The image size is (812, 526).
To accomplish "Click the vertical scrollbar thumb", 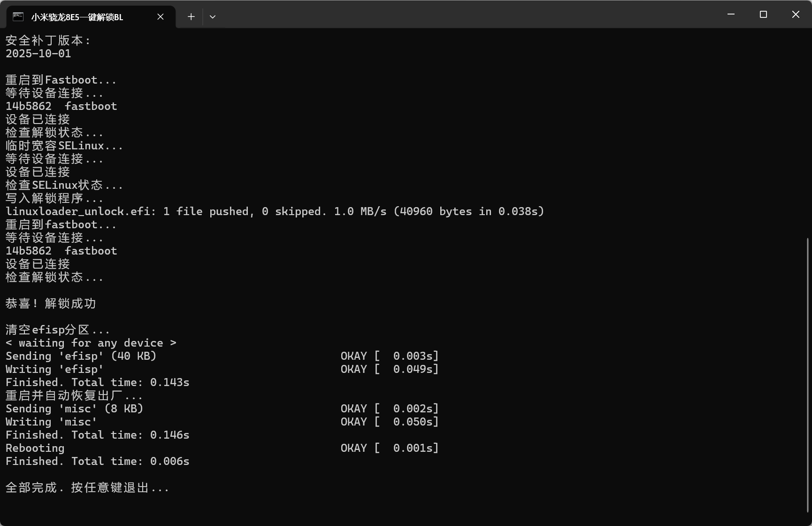I will click(808, 376).
